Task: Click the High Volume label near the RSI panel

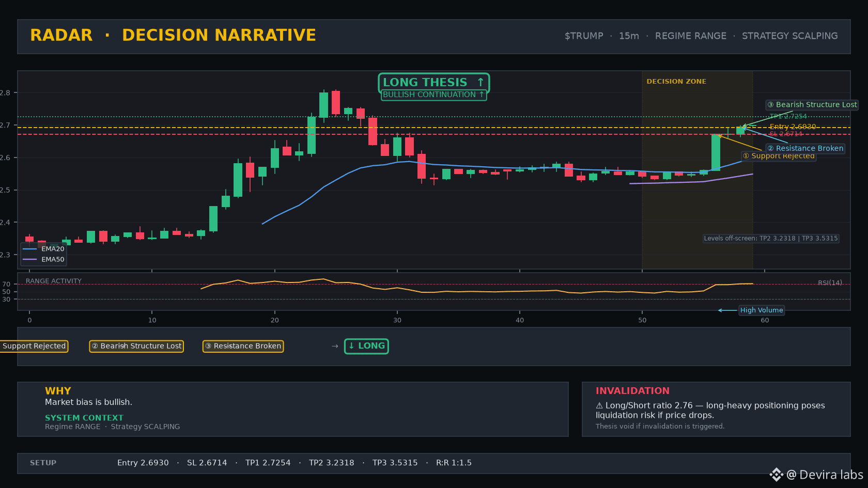Action: click(762, 310)
